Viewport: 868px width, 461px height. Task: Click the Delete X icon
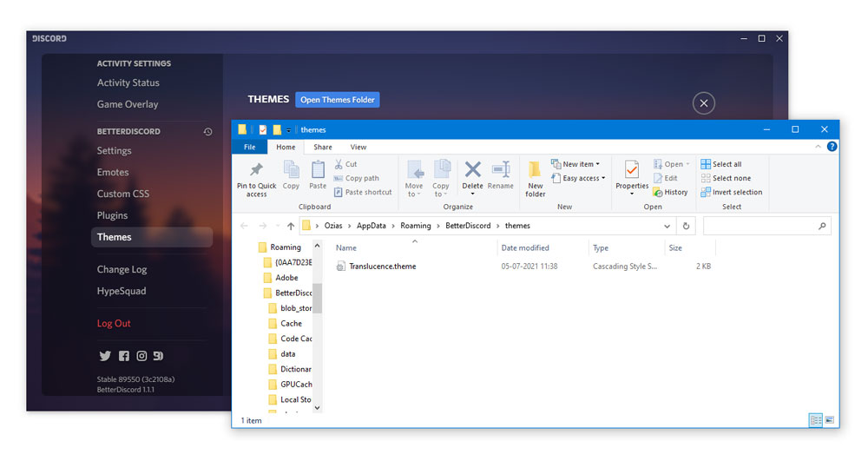[x=473, y=168]
